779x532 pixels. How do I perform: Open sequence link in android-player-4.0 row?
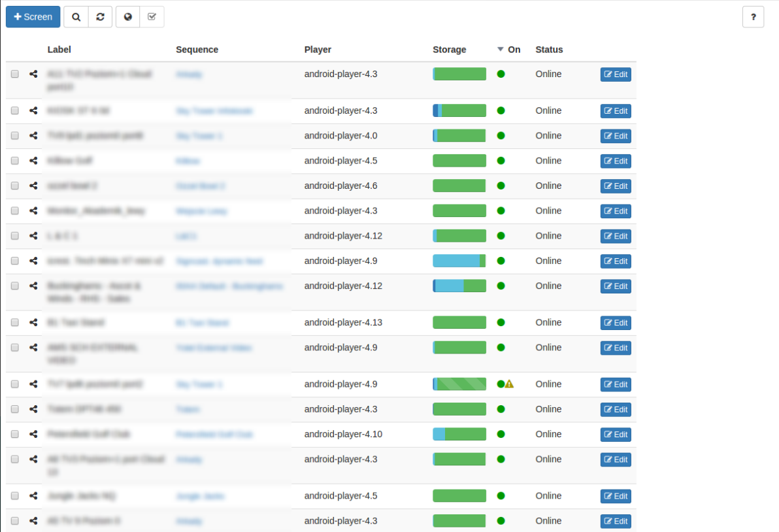point(199,136)
